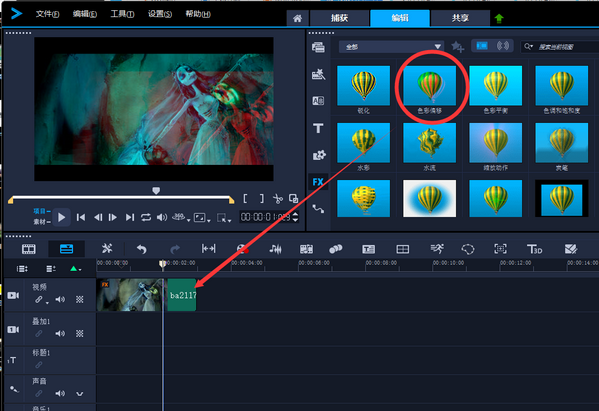Open the Instant Project templates icon
The image size is (599, 411).
[318, 74]
